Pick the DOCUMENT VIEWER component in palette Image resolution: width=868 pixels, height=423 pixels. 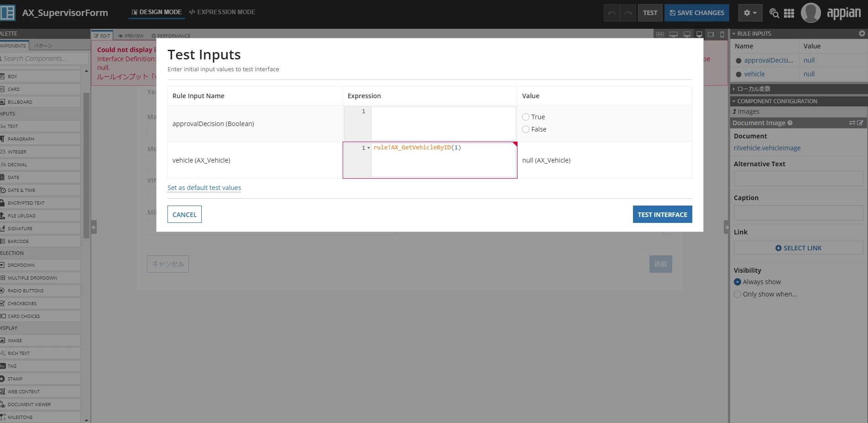point(40,404)
